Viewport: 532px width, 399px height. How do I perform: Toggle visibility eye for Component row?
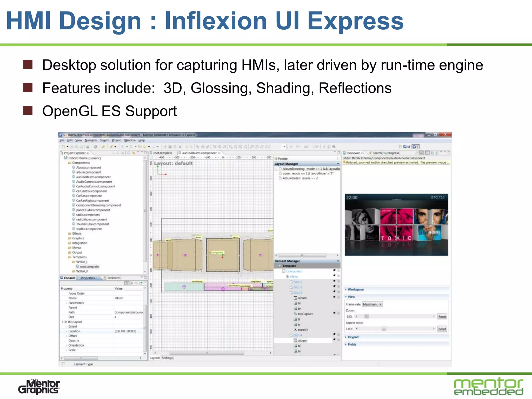(x=334, y=270)
